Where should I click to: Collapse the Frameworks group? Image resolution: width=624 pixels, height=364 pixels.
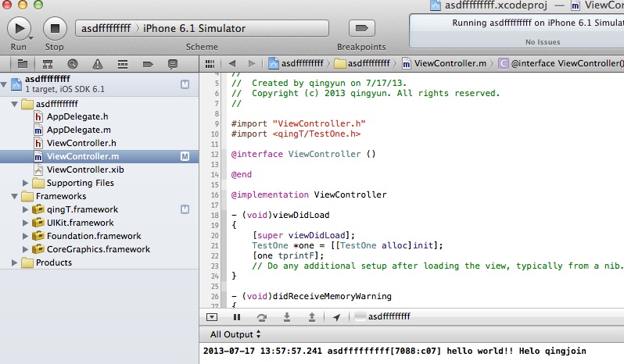tap(14, 196)
